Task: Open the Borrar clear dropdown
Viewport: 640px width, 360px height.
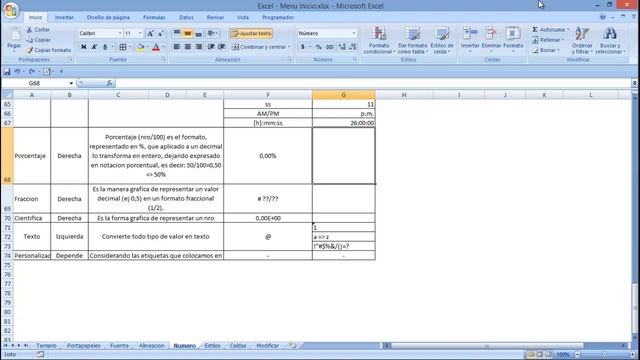Action: (546, 50)
